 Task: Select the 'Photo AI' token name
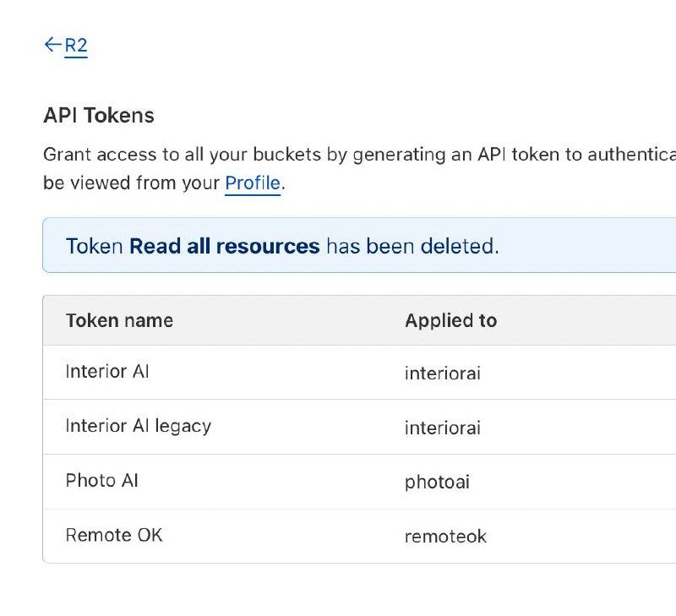(x=101, y=481)
